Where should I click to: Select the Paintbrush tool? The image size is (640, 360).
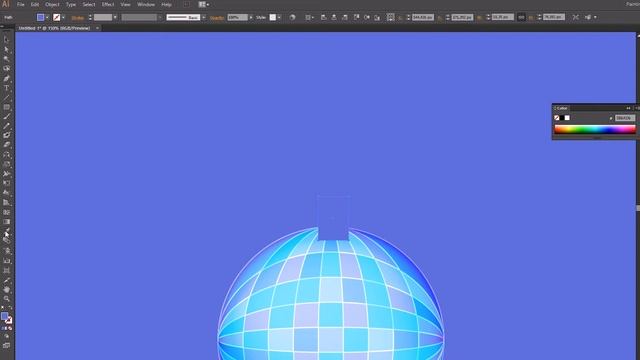pyautogui.click(x=6, y=117)
